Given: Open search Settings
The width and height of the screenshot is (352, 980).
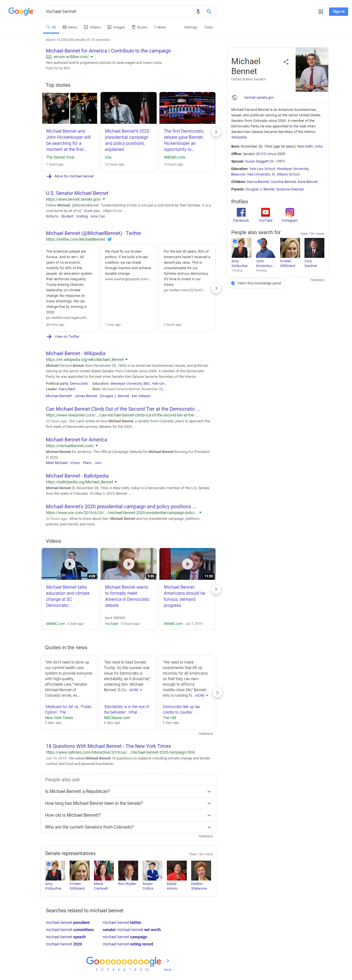Looking at the screenshot, I should pos(190,27).
